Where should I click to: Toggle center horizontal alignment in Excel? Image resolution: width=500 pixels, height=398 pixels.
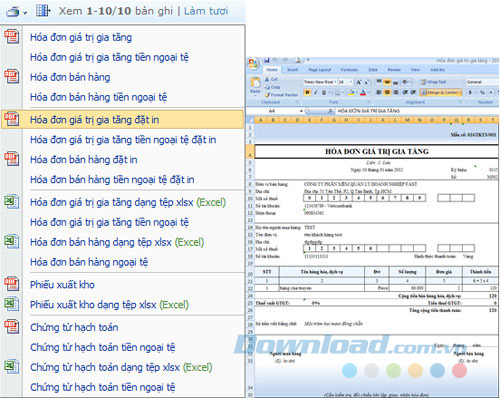(387, 92)
